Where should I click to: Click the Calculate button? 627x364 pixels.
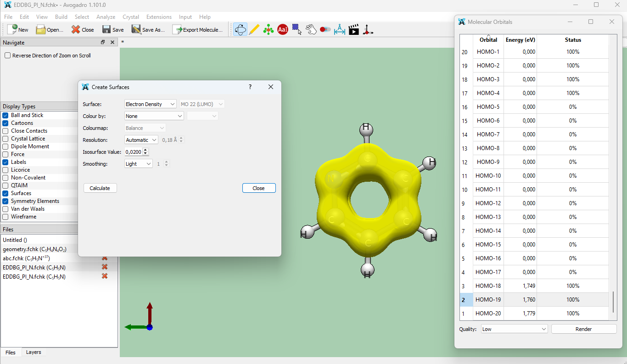100,188
